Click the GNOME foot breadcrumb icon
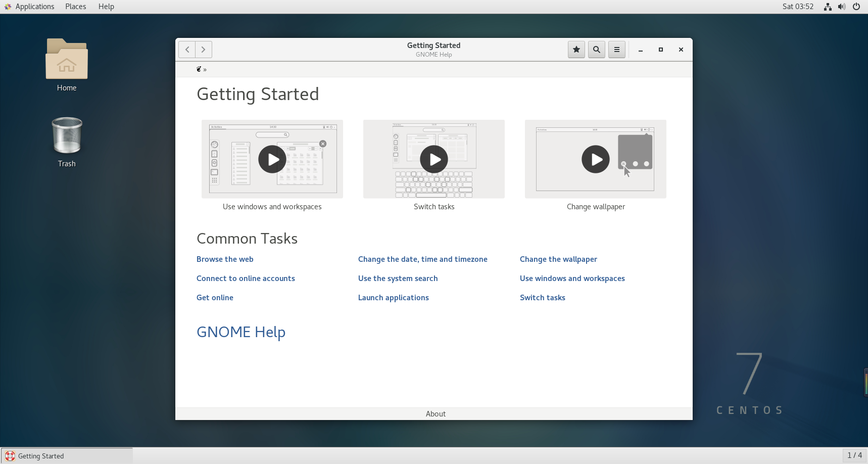The width and height of the screenshot is (868, 464). [199, 69]
